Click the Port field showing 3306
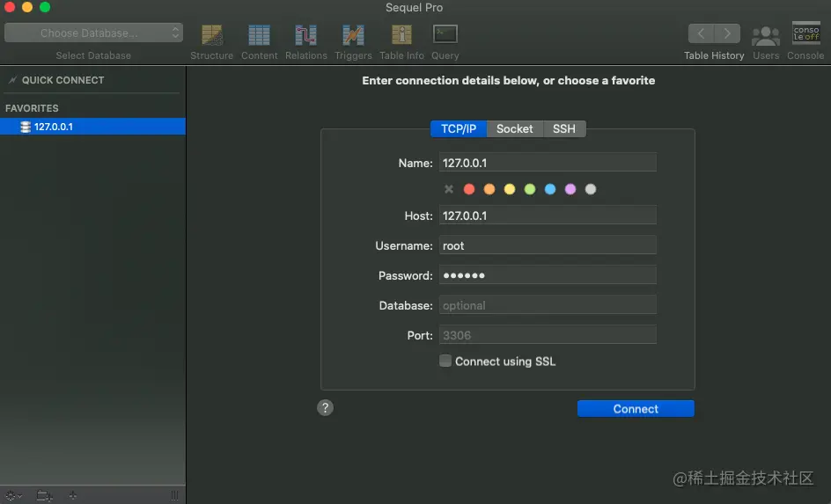Screen dimensions: 831x504 coord(548,335)
